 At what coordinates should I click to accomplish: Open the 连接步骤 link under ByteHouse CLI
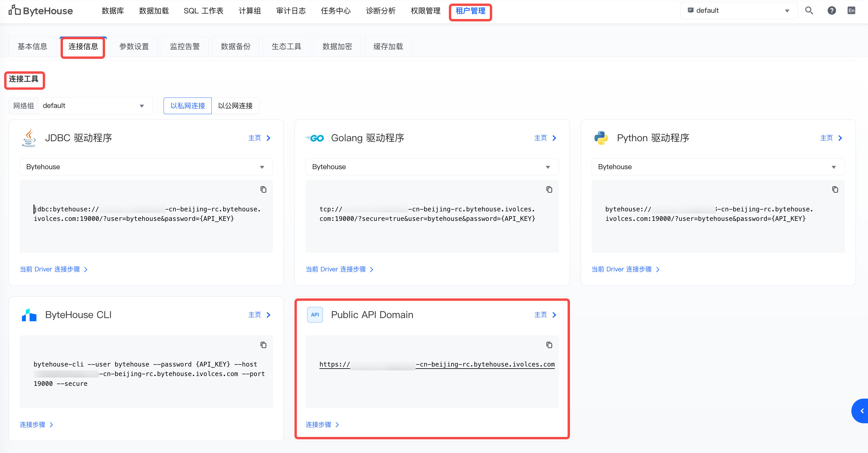[x=36, y=424]
